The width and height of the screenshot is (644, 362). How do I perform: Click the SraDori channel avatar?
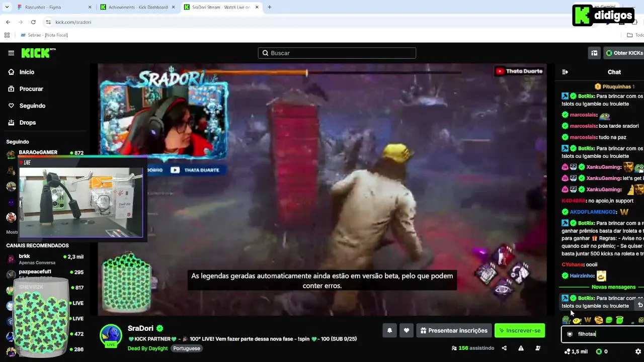pyautogui.click(x=111, y=336)
